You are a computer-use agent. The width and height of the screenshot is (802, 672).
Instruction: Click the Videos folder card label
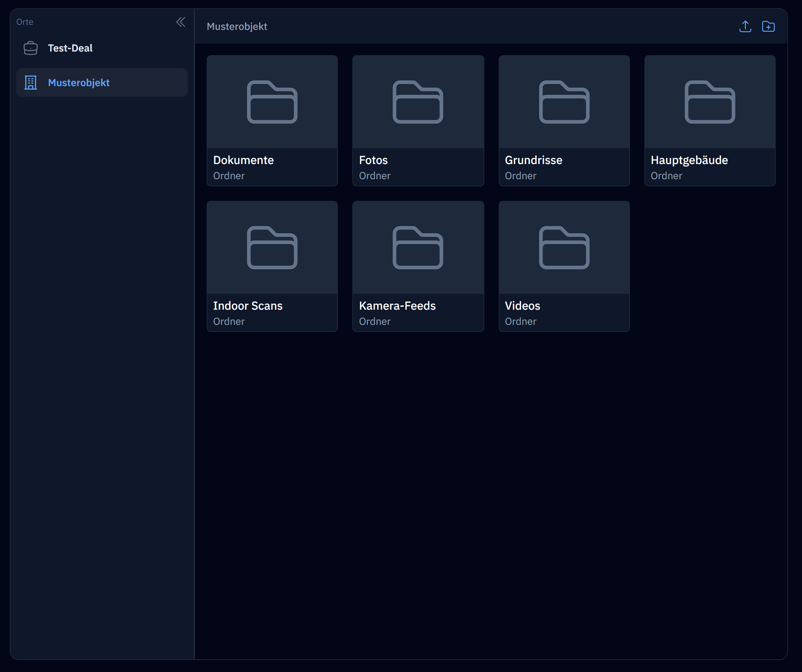(522, 305)
